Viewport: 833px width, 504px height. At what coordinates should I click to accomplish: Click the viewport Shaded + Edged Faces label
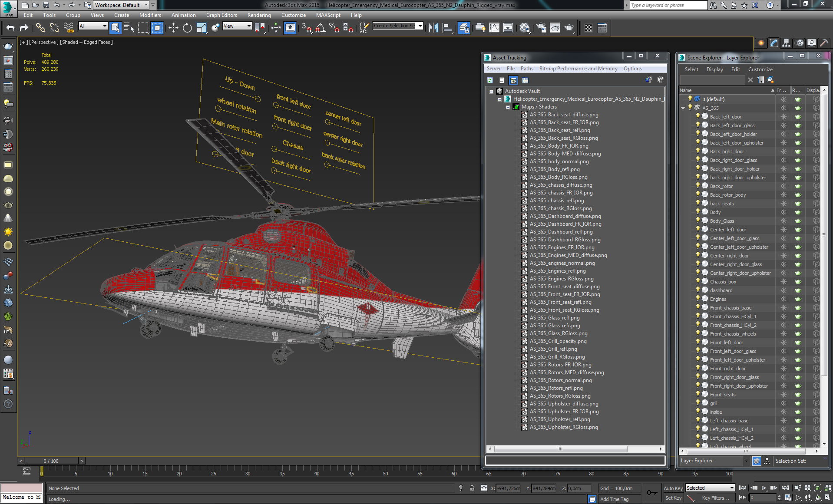click(x=87, y=42)
